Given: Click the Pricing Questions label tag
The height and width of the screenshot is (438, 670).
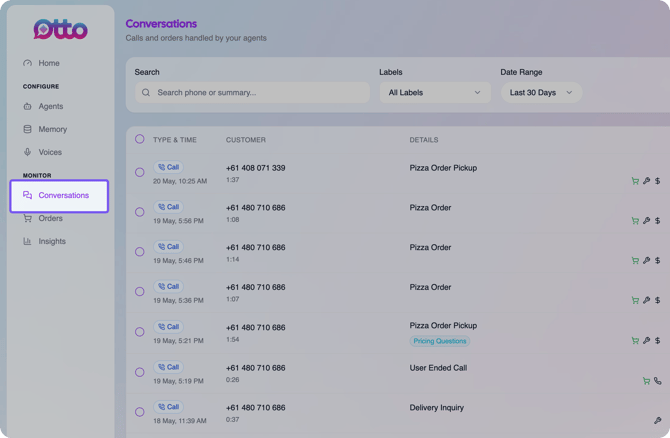Looking at the screenshot, I should (440, 341).
